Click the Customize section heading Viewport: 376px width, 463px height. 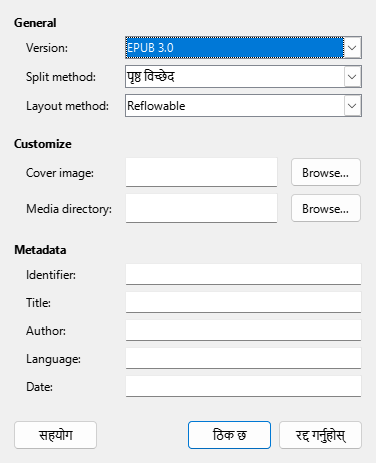click(x=43, y=144)
